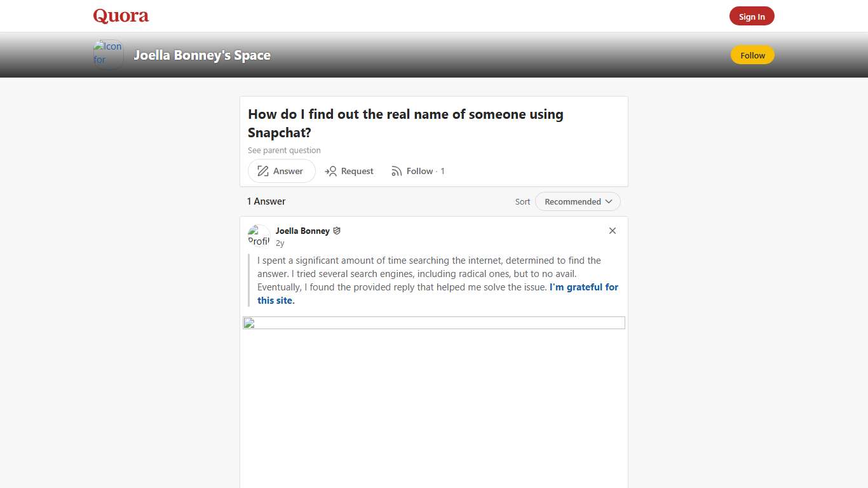Select the 1 Answer section heading
The height and width of the screenshot is (488, 868).
pos(266,201)
